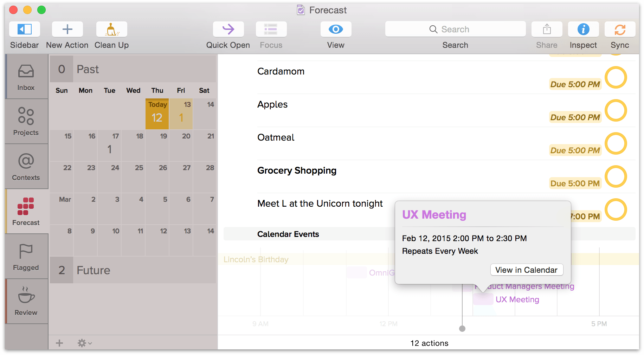
Task: Select the Future row in forecast
Action: 133,270
